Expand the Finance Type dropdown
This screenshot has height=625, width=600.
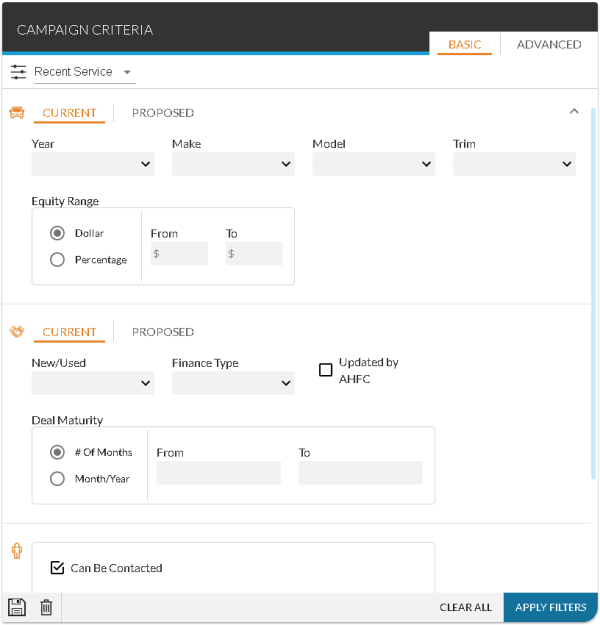click(232, 383)
